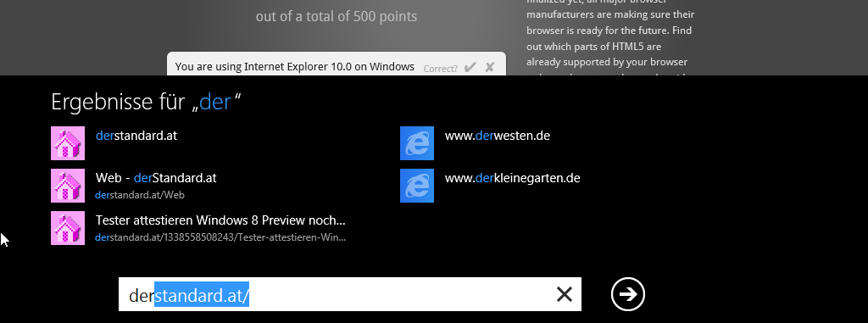The height and width of the screenshot is (323, 868).
Task: Open the www.derkleinegarten.de suggestion
Action: coord(512,178)
